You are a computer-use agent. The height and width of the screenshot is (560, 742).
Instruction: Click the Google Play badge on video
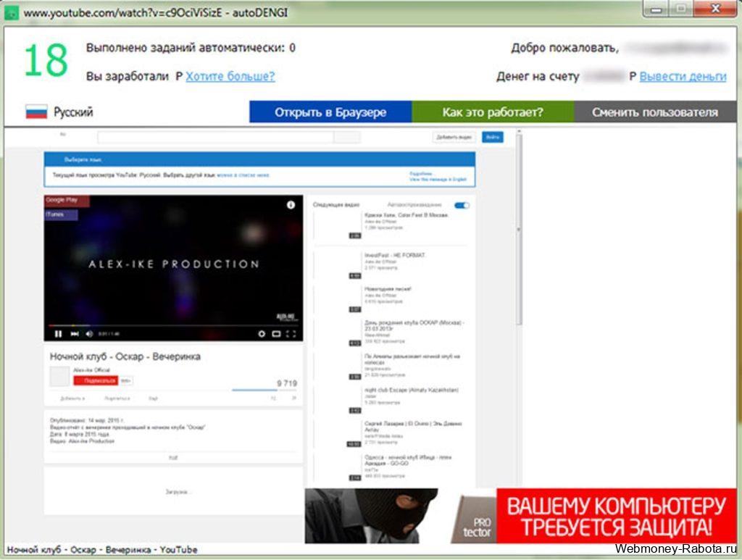(x=66, y=201)
